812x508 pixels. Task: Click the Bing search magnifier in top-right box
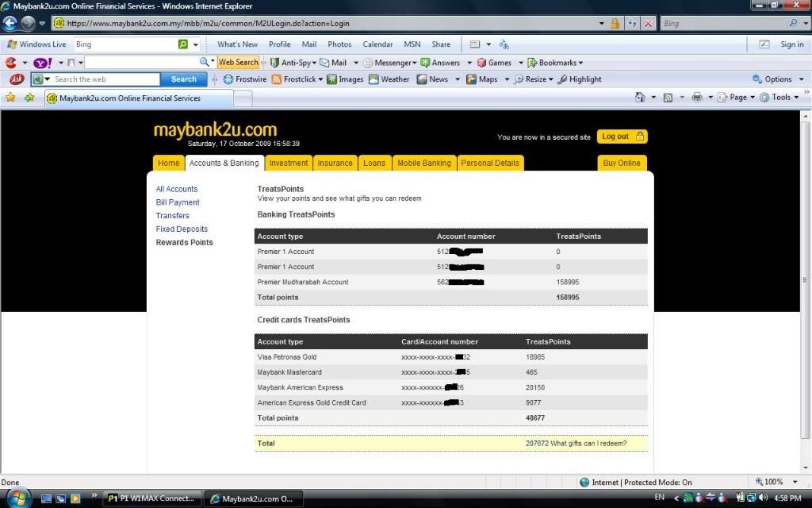pyautogui.click(x=793, y=23)
